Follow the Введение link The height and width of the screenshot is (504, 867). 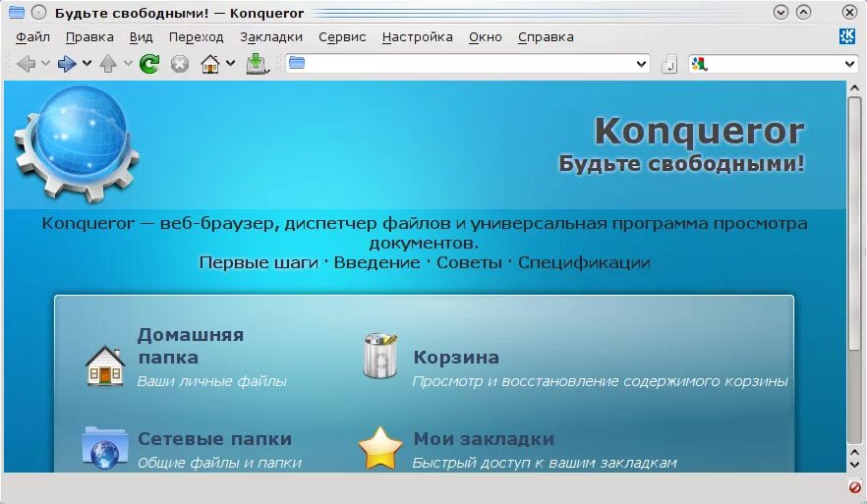[x=377, y=262]
